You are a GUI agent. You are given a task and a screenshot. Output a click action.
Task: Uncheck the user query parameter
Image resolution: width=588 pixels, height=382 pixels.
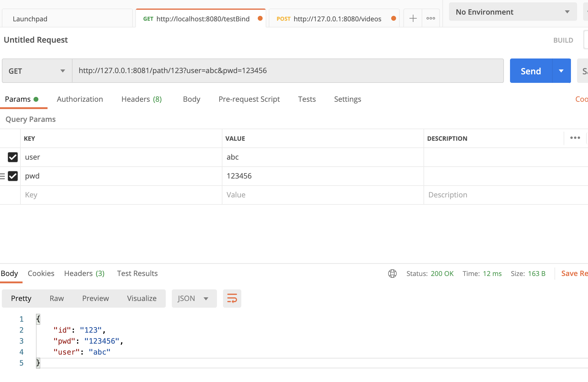(12, 157)
